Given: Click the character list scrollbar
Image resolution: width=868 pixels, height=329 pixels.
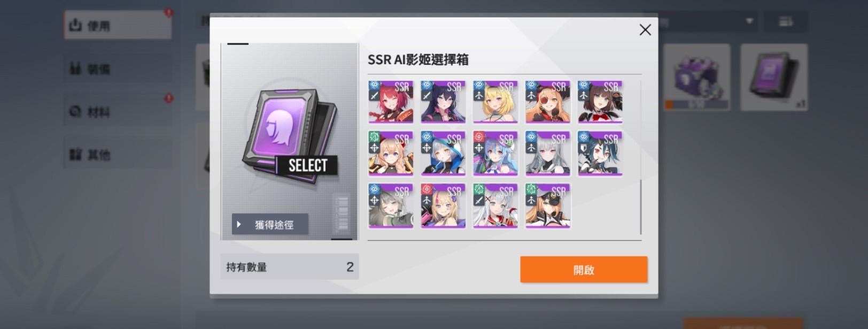Looking at the screenshot, I should pos(640,158).
